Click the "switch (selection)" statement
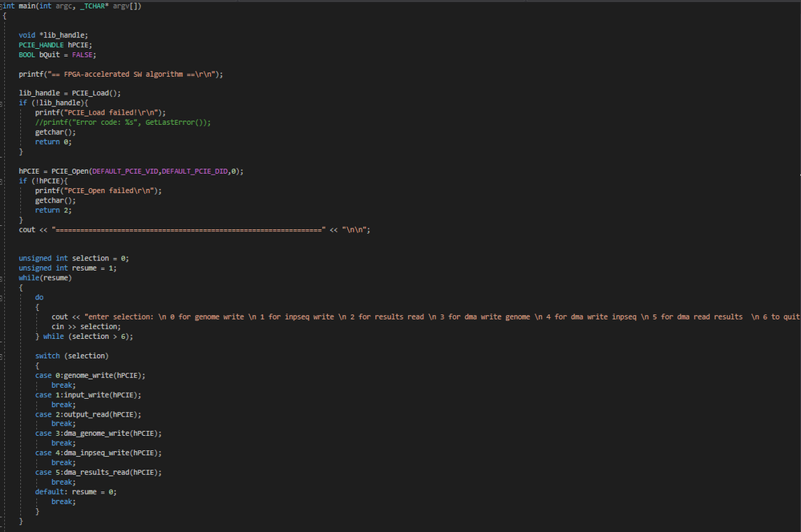Image resolution: width=801 pixels, height=532 pixels. [71, 356]
